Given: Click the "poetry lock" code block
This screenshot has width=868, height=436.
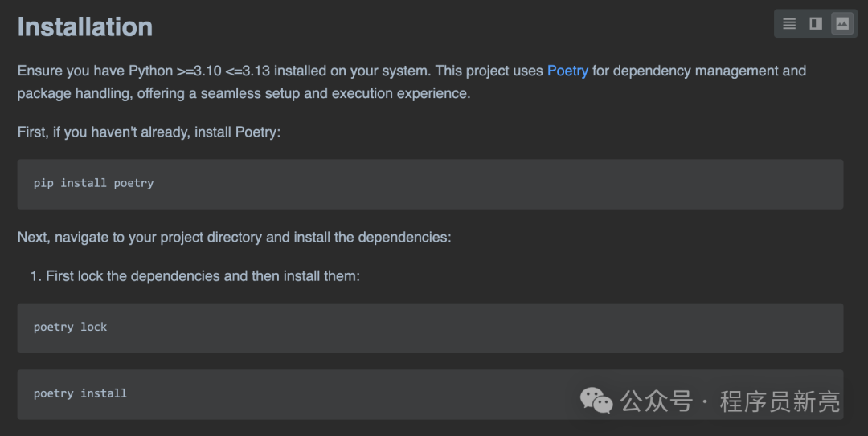Looking at the screenshot, I should point(430,328).
